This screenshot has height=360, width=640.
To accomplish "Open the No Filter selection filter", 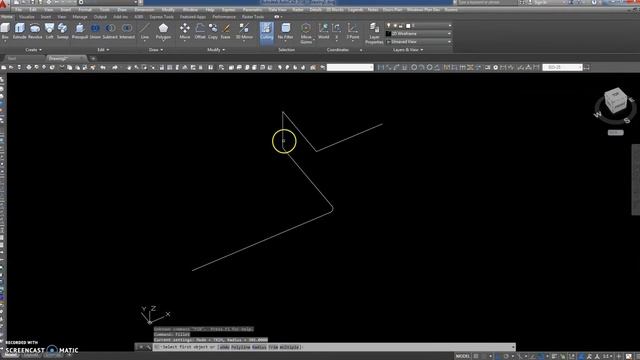I will click(286, 31).
